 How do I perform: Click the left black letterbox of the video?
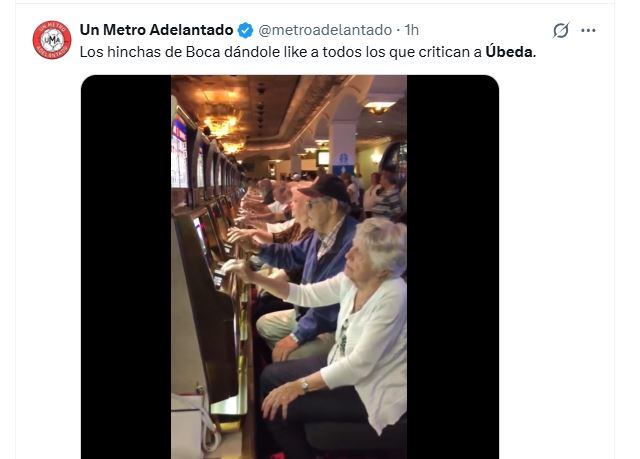pos(126,267)
